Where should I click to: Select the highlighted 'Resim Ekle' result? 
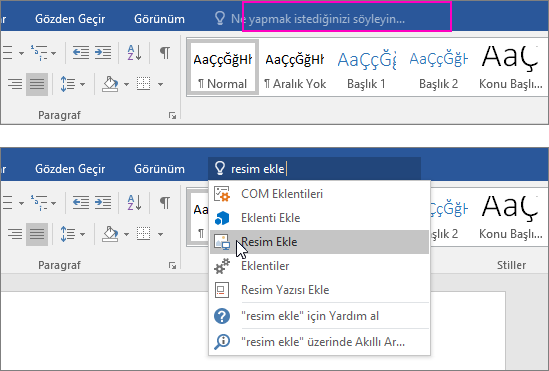pos(319,242)
